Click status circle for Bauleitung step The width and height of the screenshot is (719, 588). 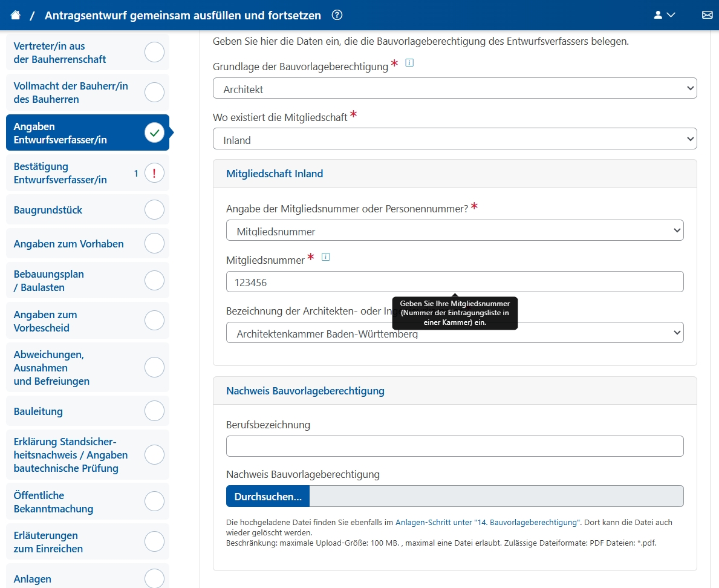pos(154,411)
